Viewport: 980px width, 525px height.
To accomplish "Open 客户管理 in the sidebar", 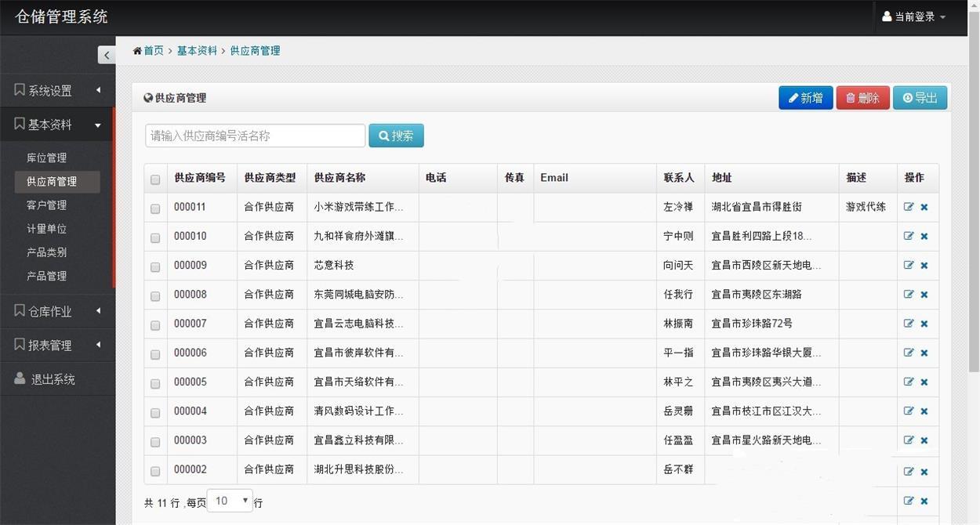I will click(47, 205).
